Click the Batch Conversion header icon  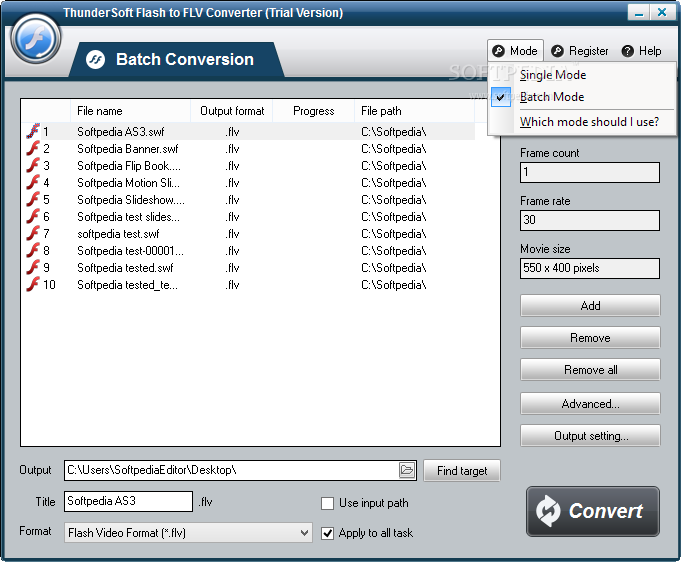[96, 60]
